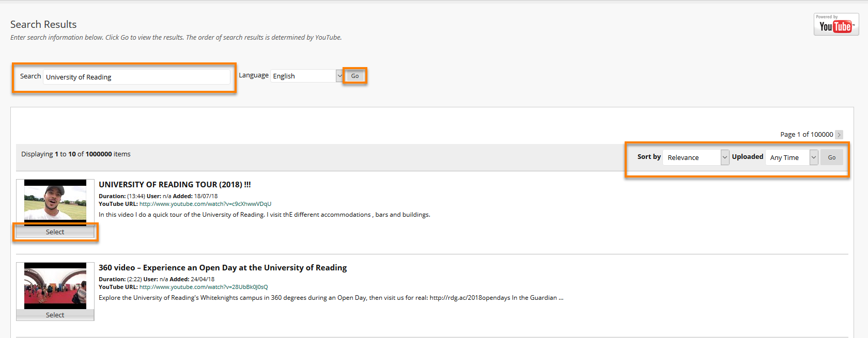Click the 'Search Results' heading
Screen dimensions: 868x338
click(43, 24)
